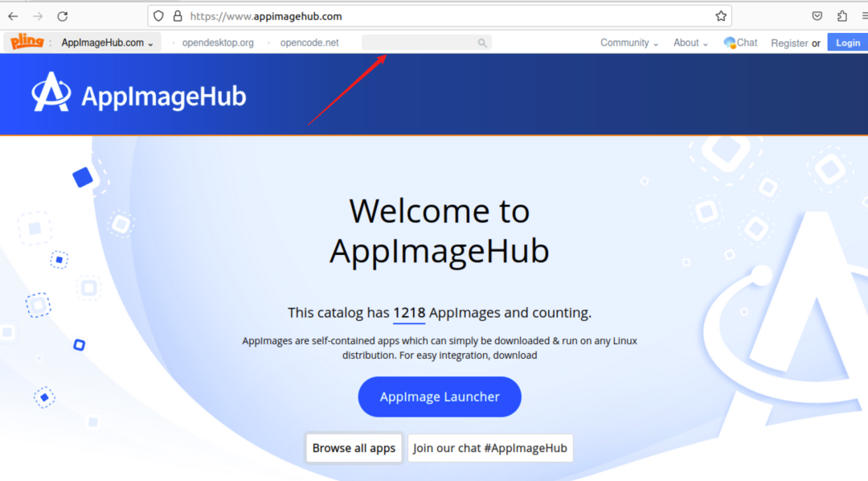Click Browse all apps button
Viewport: 868px width, 481px height.
[354, 448]
